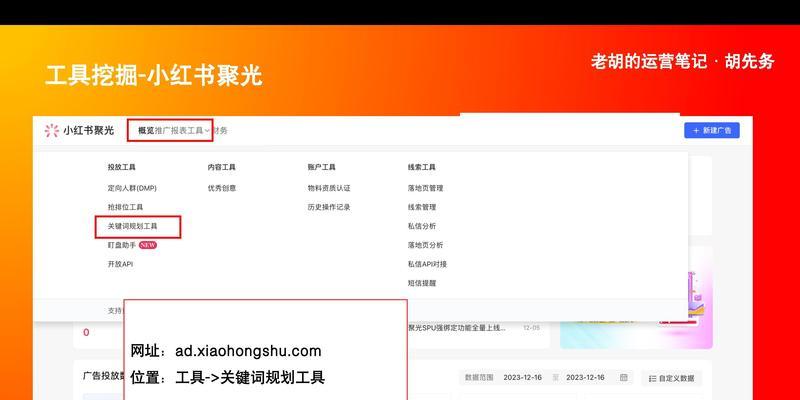Click the end date after 至
800x400 pixels.
[x=585, y=378]
